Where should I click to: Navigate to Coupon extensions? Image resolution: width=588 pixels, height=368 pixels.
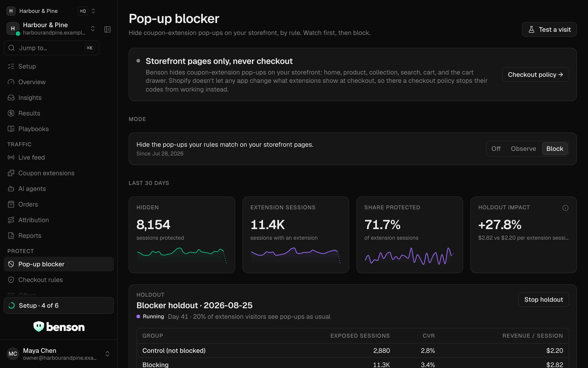tap(59, 173)
